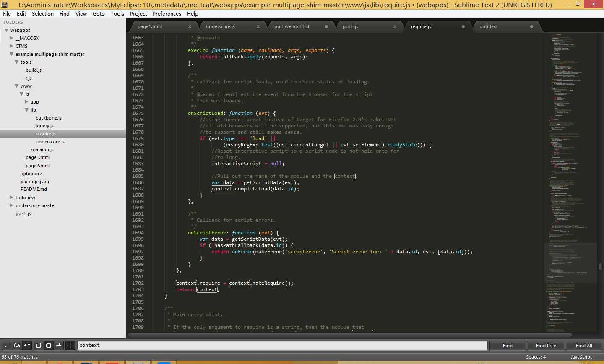Click unsaved dot on pull_weibo.html tab
This screenshot has width=604, height=364.
click(326, 26)
